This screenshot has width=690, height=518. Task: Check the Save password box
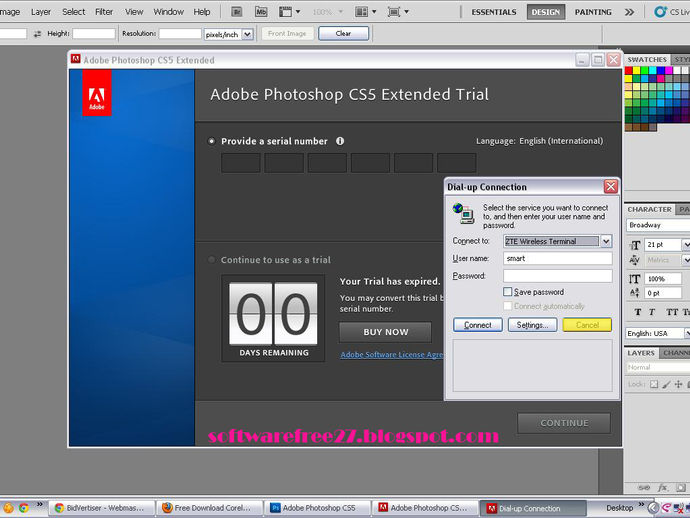507,292
